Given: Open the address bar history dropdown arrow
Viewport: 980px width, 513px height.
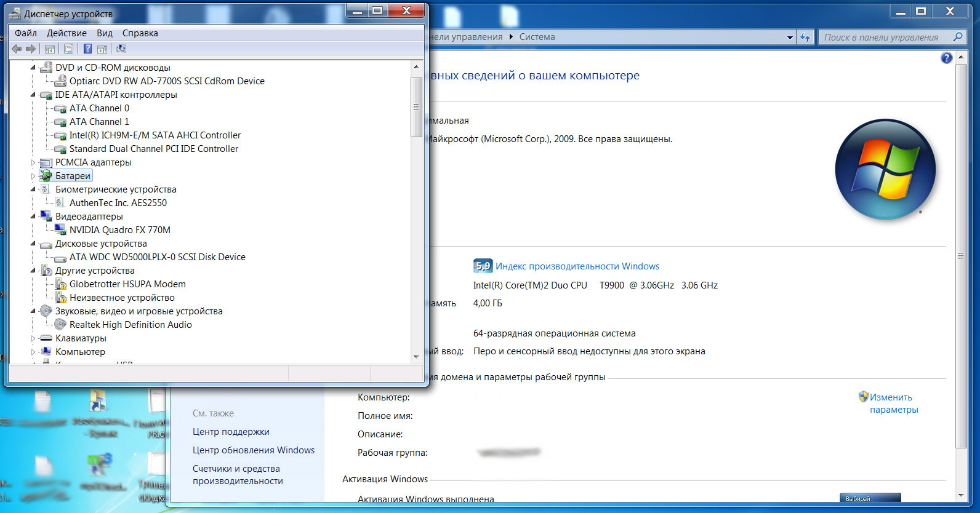Looking at the screenshot, I should pos(790,38).
